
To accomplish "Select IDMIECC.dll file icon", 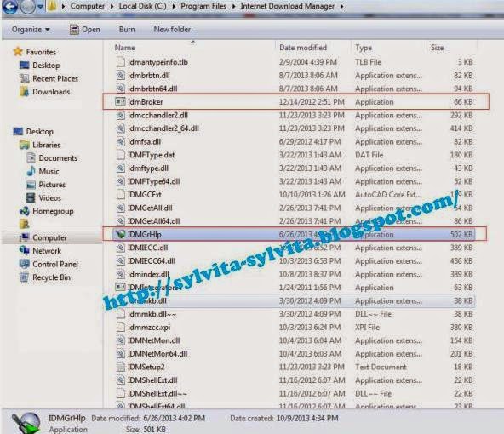I will point(120,248).
